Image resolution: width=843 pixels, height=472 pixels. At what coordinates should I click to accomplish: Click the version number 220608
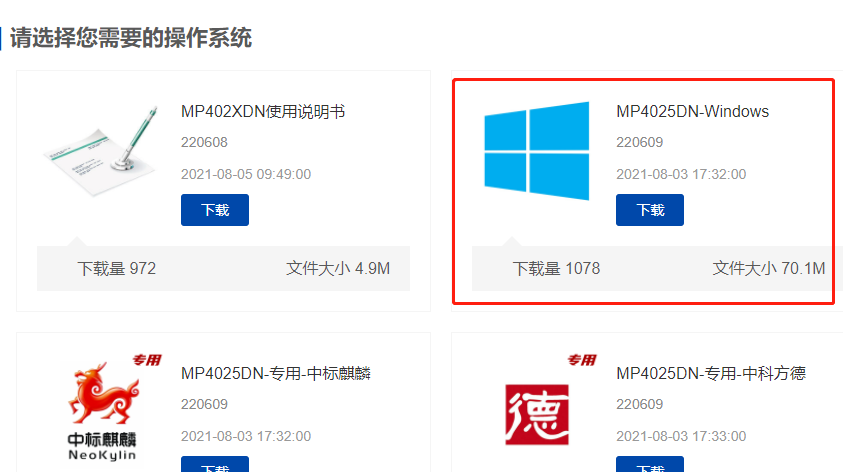204,142
